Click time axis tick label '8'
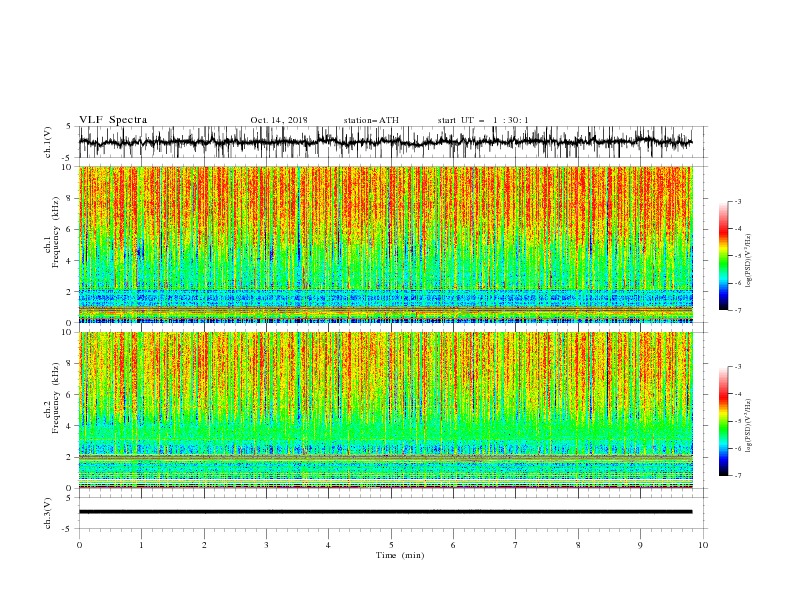792x612 pixels. point(578,545)
